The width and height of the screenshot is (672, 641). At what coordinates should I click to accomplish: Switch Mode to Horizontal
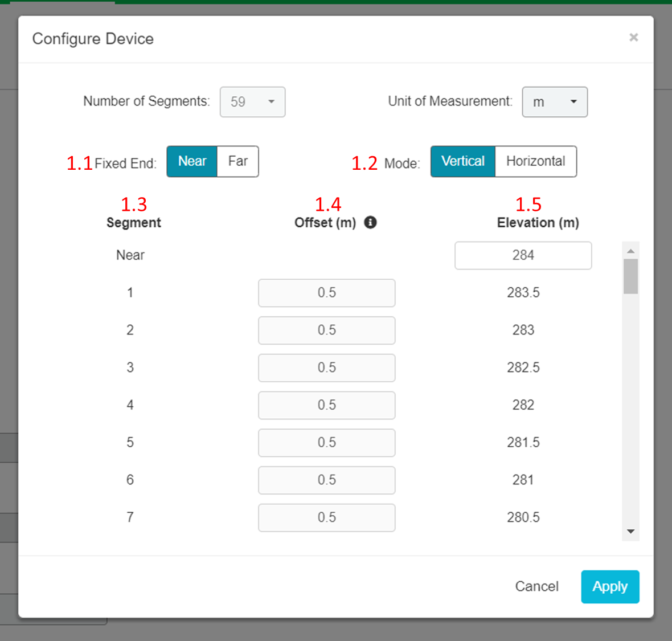tap(535, 161)
